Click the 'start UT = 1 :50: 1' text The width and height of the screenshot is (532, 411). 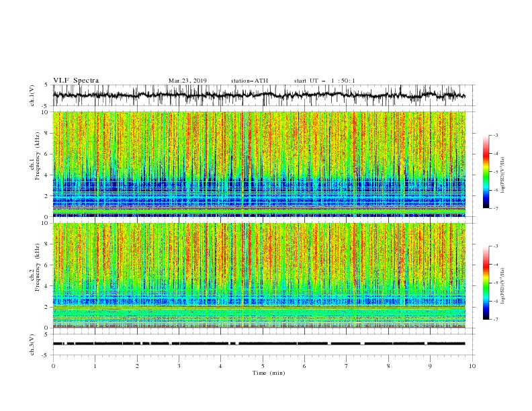pos(324,81)
